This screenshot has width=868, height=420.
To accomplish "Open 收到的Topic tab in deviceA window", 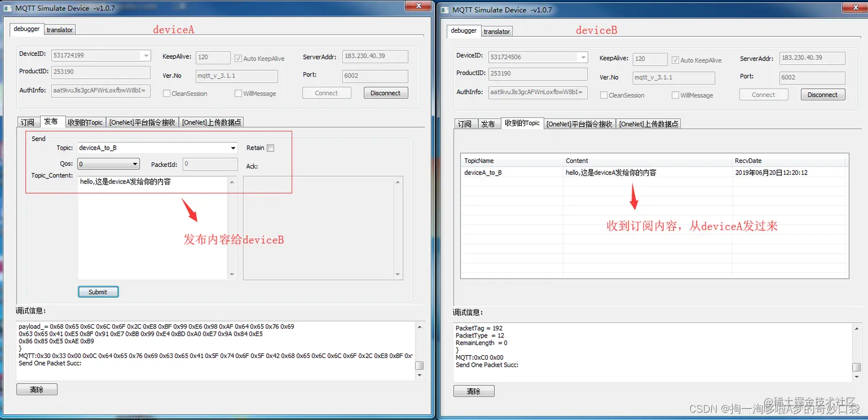I will [85, 122].
